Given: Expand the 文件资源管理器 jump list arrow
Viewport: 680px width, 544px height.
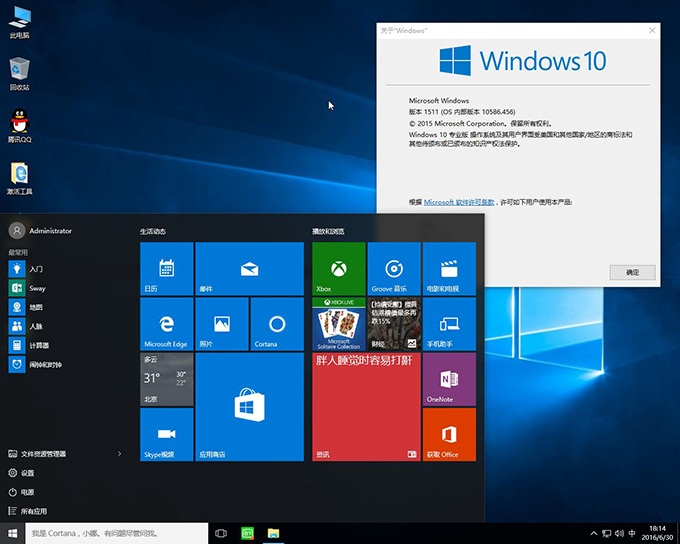Looking at the screenshot, I should tap(120, 454).
